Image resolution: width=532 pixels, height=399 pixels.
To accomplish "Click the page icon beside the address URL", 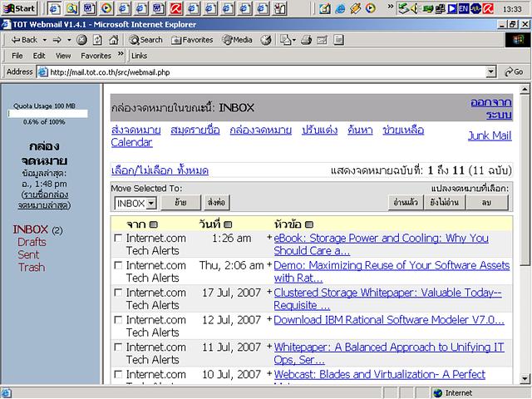I will (42, 72).
